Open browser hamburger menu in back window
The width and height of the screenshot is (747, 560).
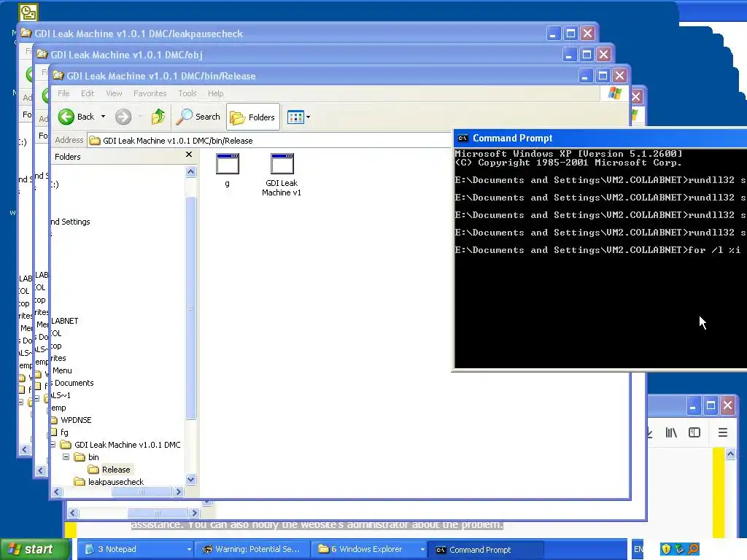point(723,432)
